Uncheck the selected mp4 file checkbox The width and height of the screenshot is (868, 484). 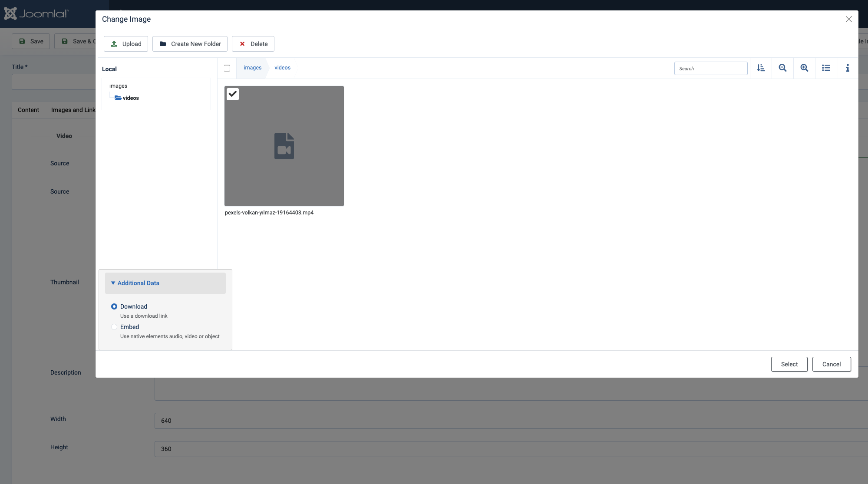pos(233,94)
